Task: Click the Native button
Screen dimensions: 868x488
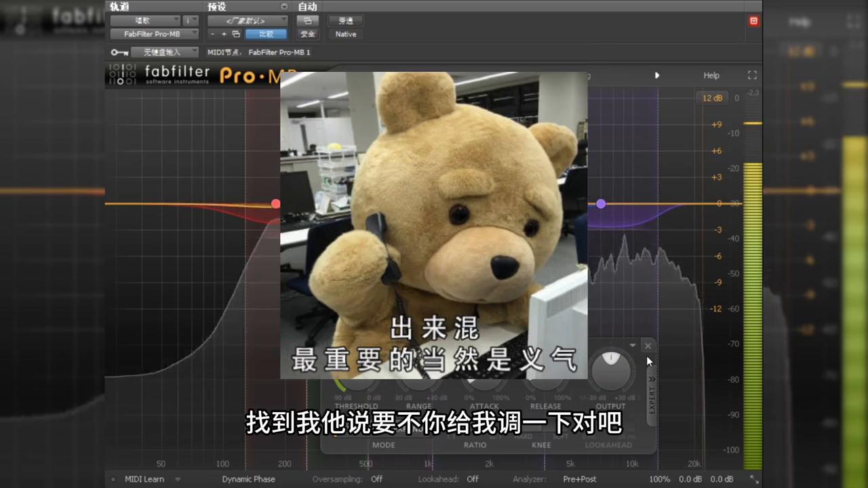Action: tap(346, 34)
